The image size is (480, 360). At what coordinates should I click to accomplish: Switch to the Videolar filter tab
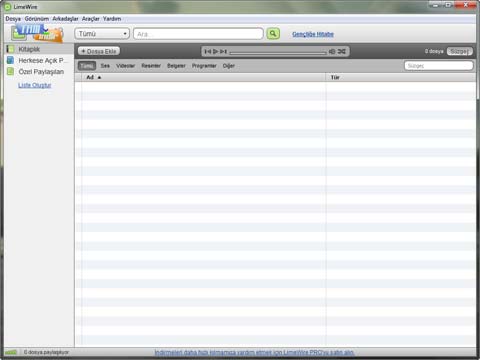126,66
